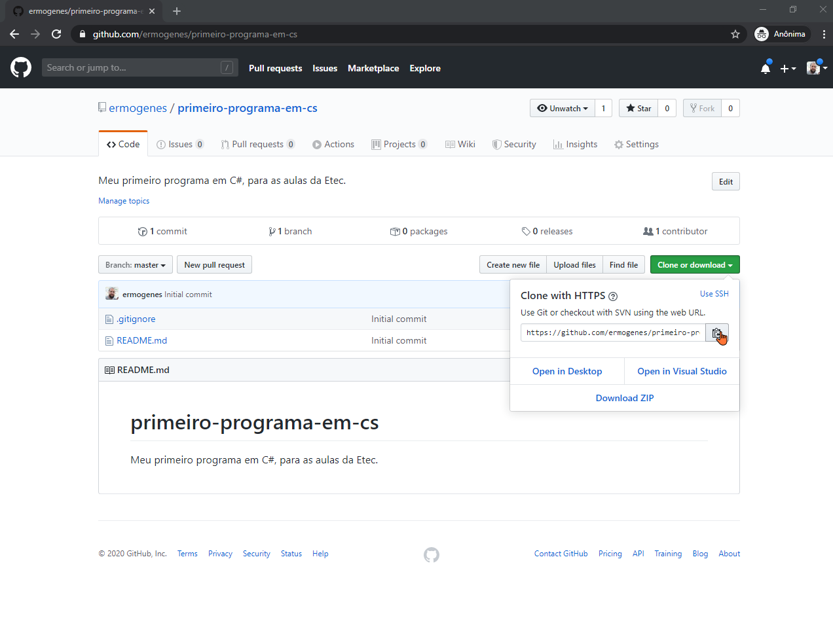The width and height of the screenshot is (833, 644).
Task: Switch to the repository Security tab
Action: (x=514, y=144)
